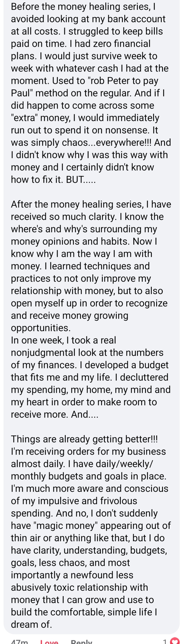Tap Reply under the comment
The width and height of the screenshot is (187, 644).
tap(81, 642)
